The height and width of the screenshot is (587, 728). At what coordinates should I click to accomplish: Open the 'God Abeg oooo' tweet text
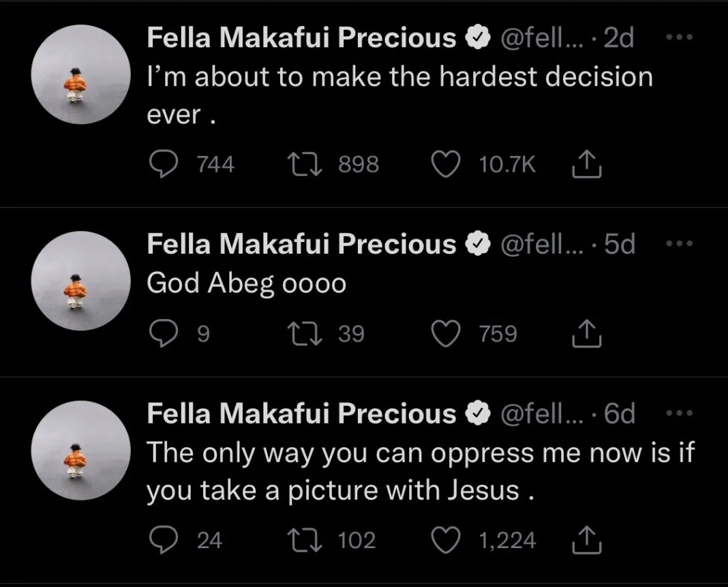coord(247,284)
